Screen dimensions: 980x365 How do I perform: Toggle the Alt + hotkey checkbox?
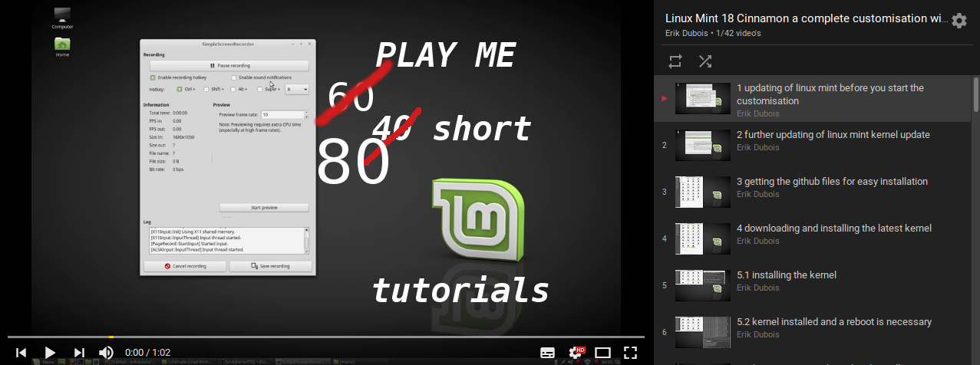(233, 89)
